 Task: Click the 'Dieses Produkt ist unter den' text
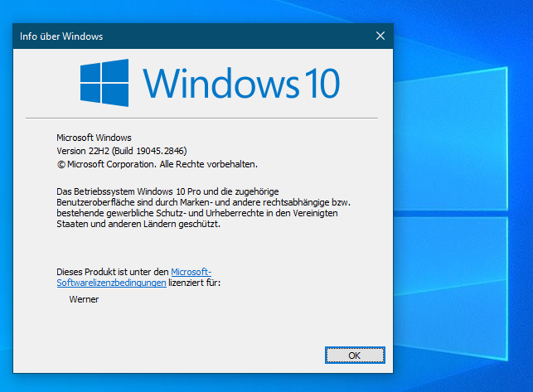[x=113, y=272]
